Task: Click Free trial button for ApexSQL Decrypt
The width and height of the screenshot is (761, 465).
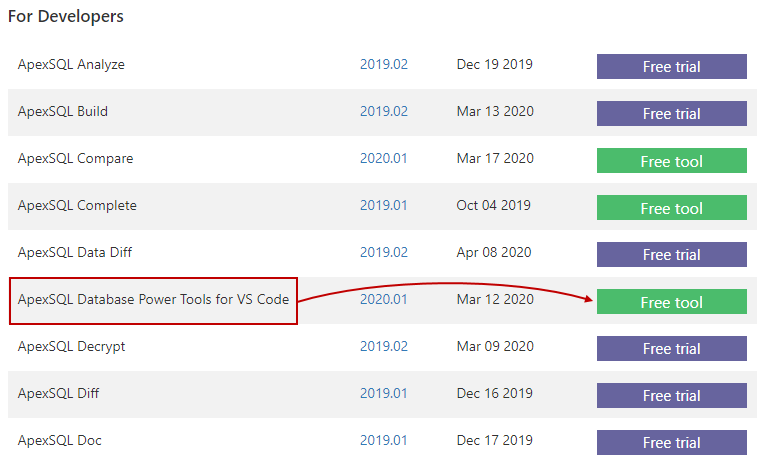Action: coord(671,349)
